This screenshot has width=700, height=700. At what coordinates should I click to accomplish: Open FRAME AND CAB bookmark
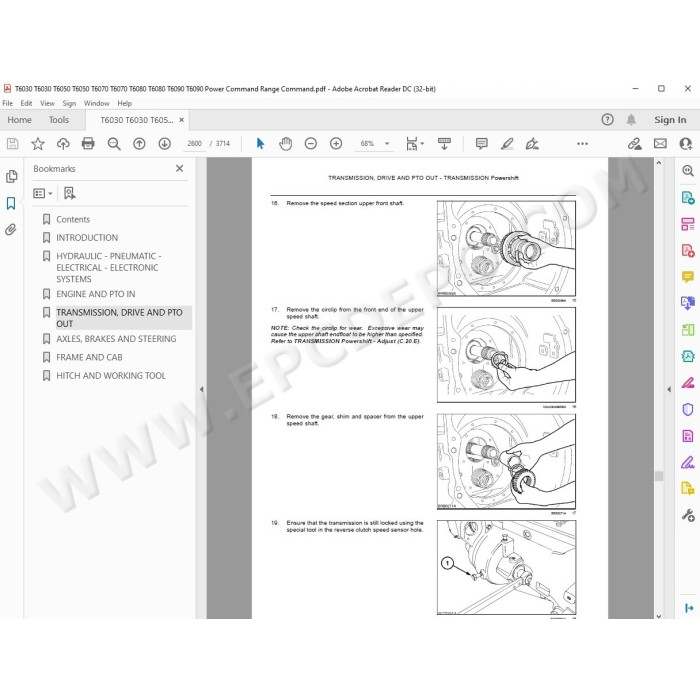click(89, 358)
